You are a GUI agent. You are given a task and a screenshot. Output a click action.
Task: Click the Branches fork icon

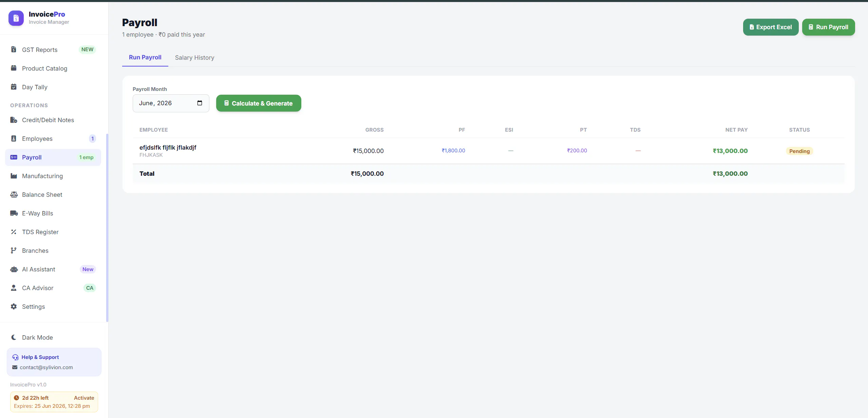tap(14, 250)
